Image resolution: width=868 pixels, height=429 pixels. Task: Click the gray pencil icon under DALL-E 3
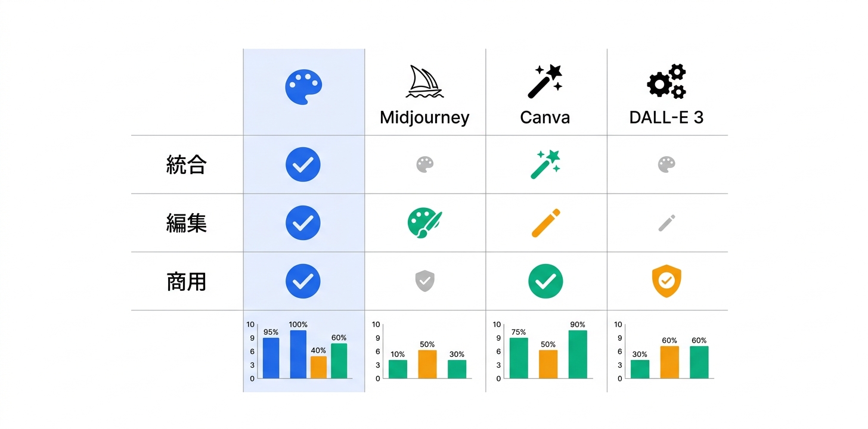[666, 223]
